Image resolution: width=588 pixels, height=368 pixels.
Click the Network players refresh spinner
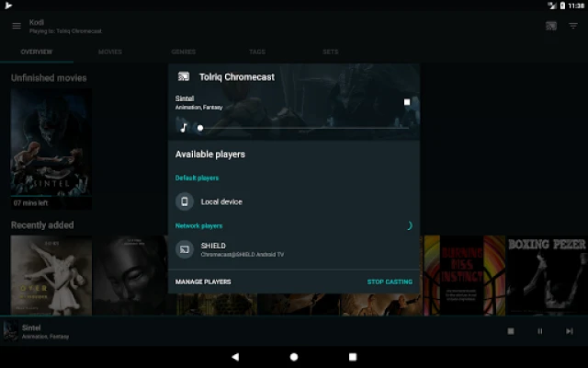pyautogui.click(x=409, y=225)
